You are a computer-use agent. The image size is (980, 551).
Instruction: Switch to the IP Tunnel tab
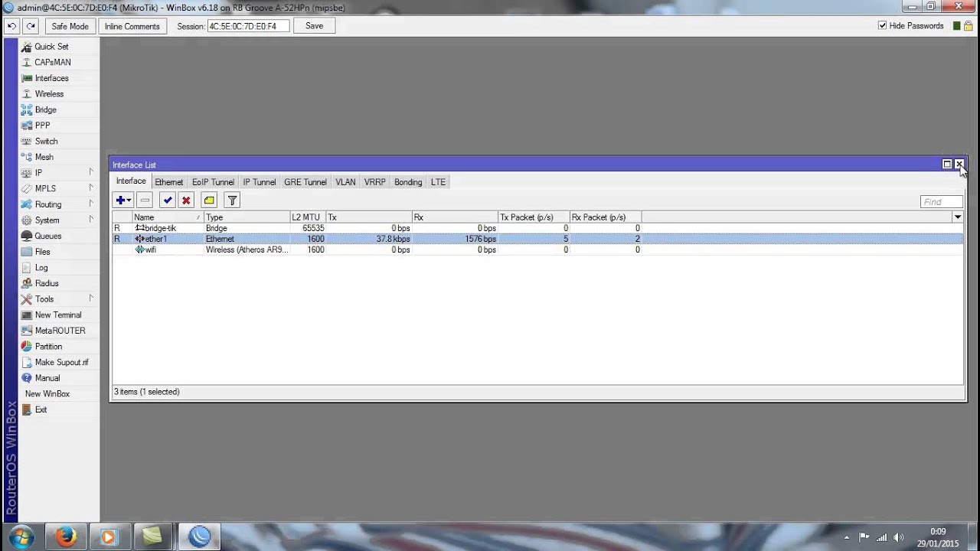pos(260,182)
